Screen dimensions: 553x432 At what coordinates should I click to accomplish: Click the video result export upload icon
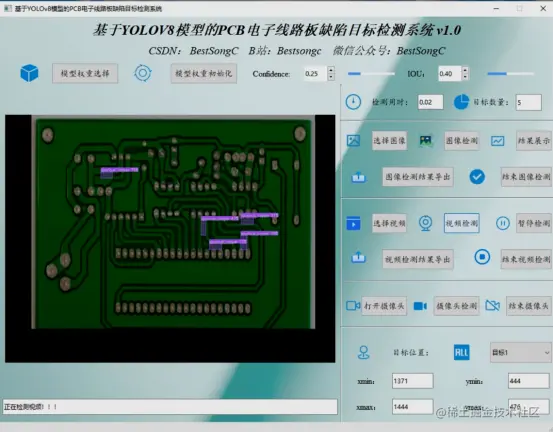pos(358,257)
